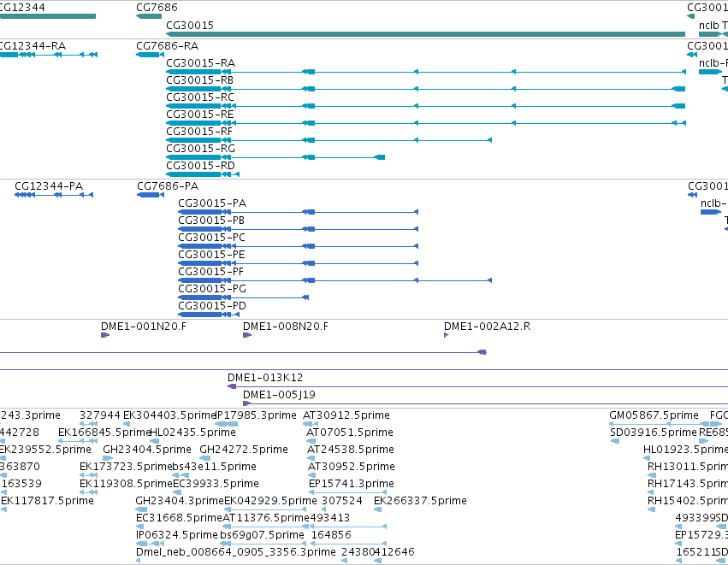This screenshot has height=565, width=728.
Task: Click the EK117817.5prime EST label
Action: (x=47, y=501)
